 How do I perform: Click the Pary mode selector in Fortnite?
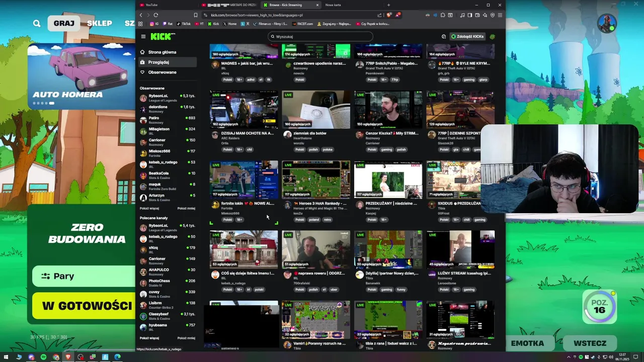point(84,276)
